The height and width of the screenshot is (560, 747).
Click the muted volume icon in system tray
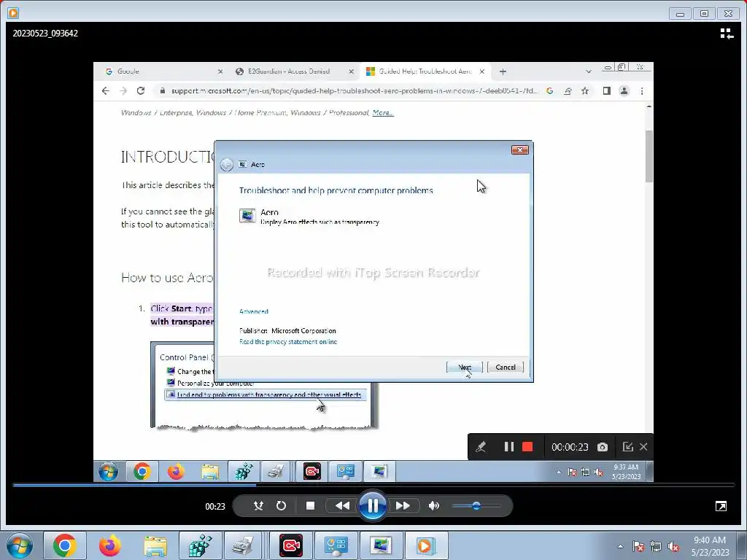(673, 546)
